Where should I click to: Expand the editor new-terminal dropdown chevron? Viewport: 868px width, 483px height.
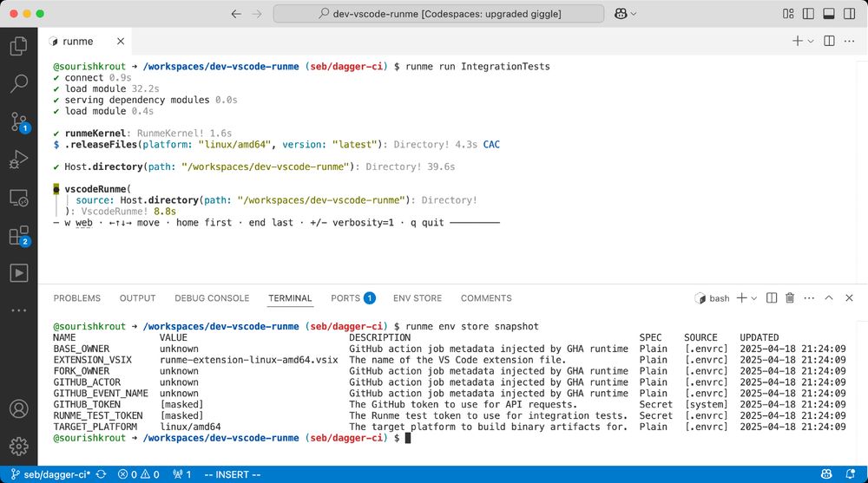tap(811, 42)
